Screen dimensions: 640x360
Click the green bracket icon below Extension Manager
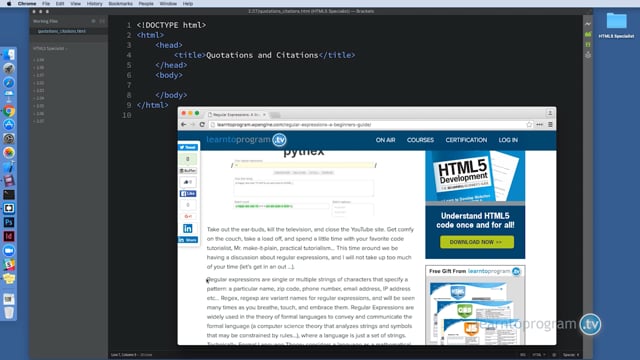tap(588, 44)
